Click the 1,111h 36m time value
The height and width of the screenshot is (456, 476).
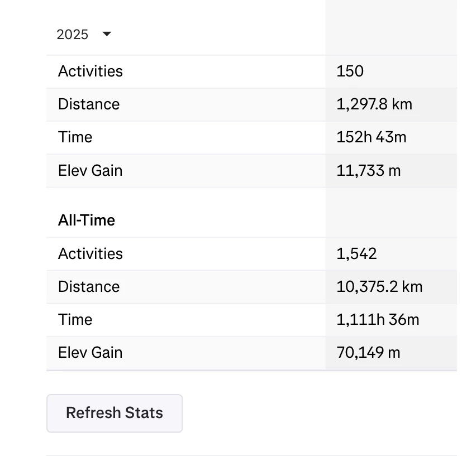point(378,320)
